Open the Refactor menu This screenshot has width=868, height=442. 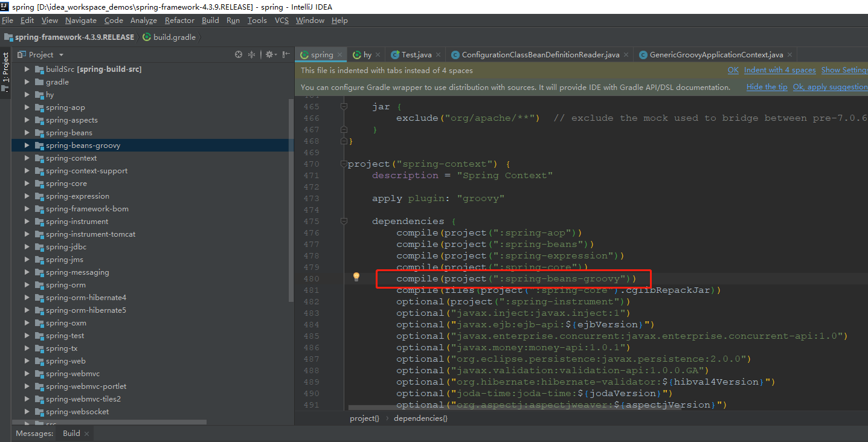(179, 21)
